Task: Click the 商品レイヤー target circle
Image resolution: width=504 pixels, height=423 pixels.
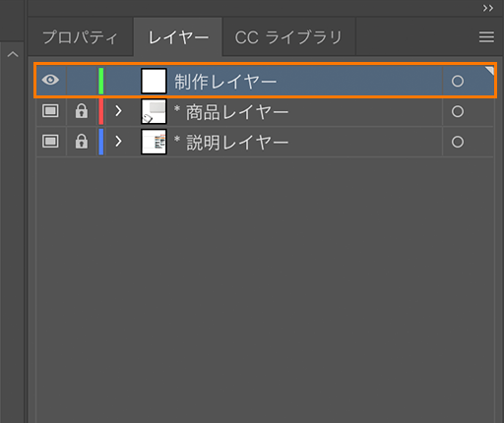Action: [x=458, y=111]
